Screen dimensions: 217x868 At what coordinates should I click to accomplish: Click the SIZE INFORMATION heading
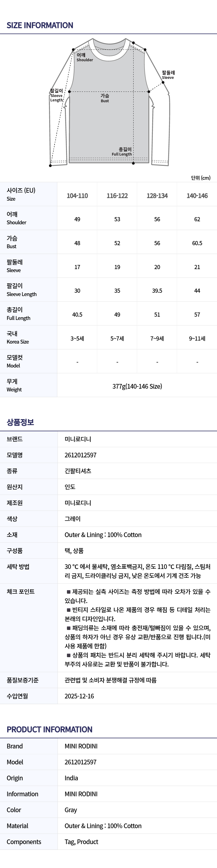40,25
